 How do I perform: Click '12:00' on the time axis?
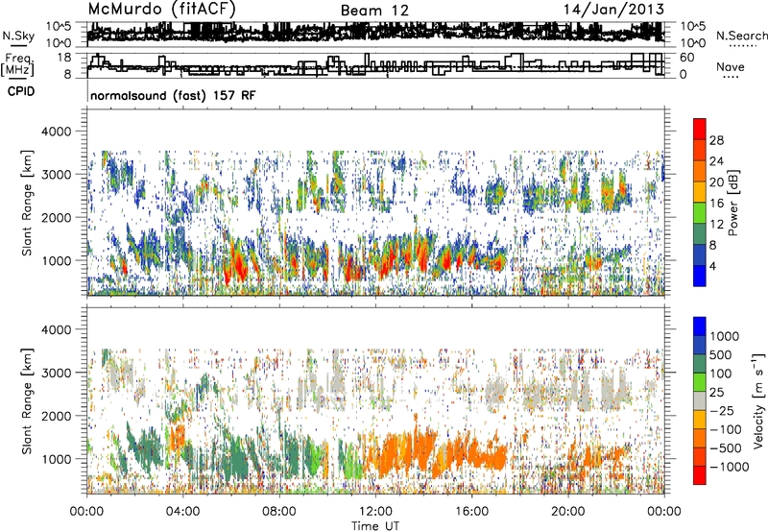pyautogui.click(x=375, y=512)
